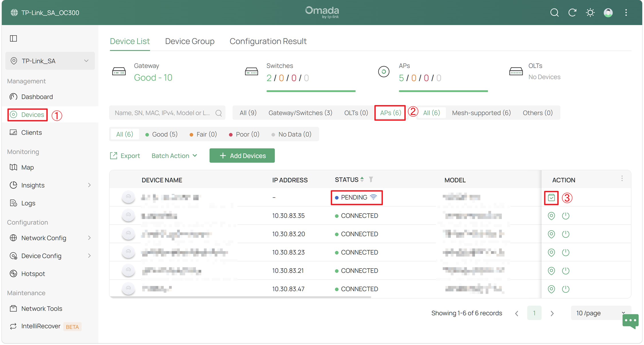
Task: Click the APs summary circle icon
Action: (384, 72)
